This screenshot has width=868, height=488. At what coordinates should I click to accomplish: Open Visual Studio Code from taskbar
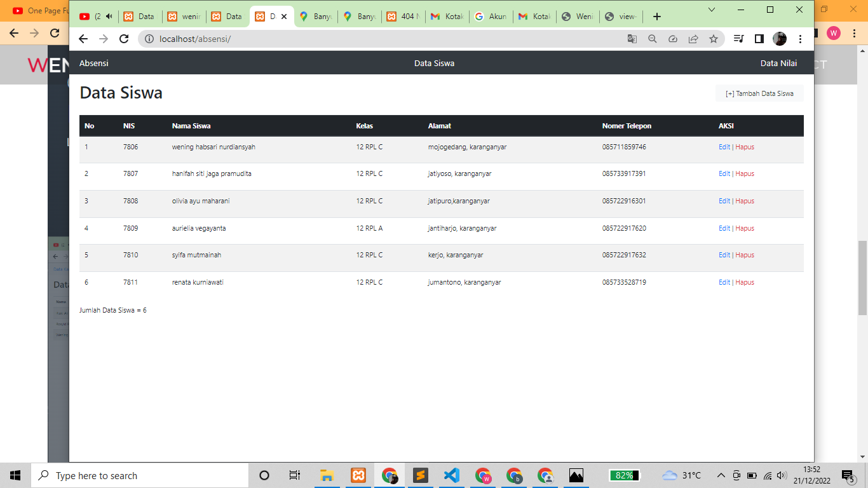(x=451, y=475)
